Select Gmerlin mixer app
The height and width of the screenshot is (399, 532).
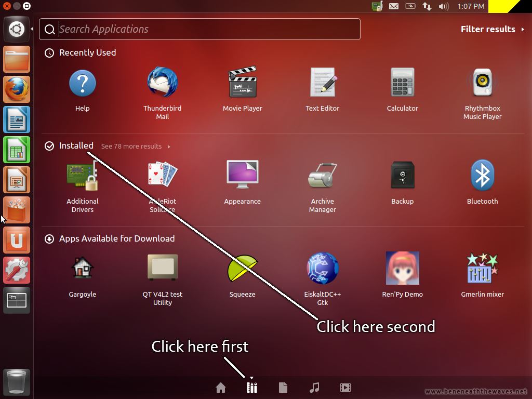point(482,268)
